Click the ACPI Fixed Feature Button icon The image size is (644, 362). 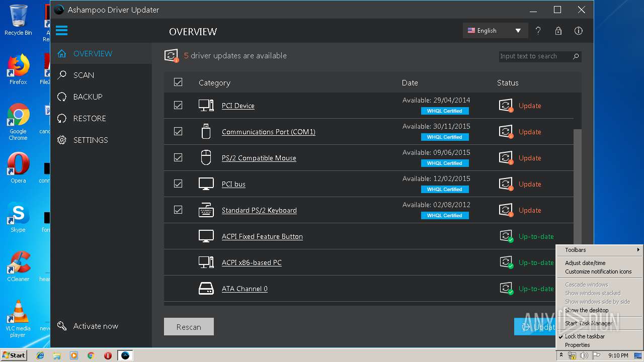pyautogui.click(x=206, y=236)
